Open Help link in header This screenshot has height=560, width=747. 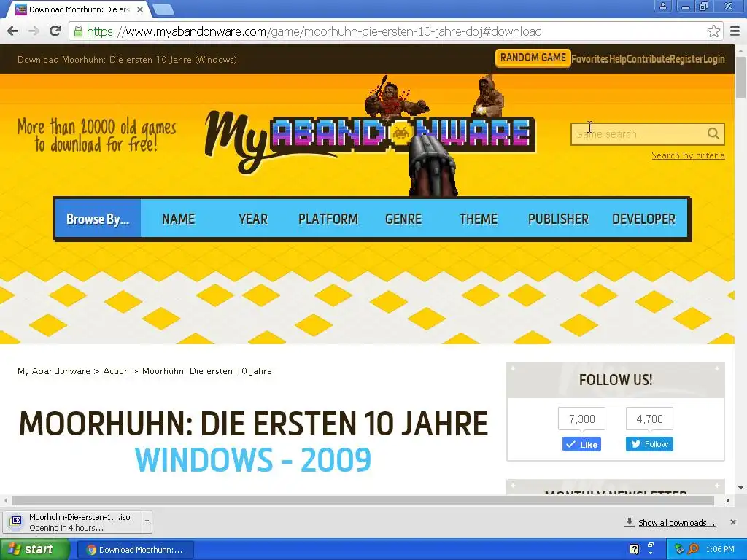coord(617,59)
